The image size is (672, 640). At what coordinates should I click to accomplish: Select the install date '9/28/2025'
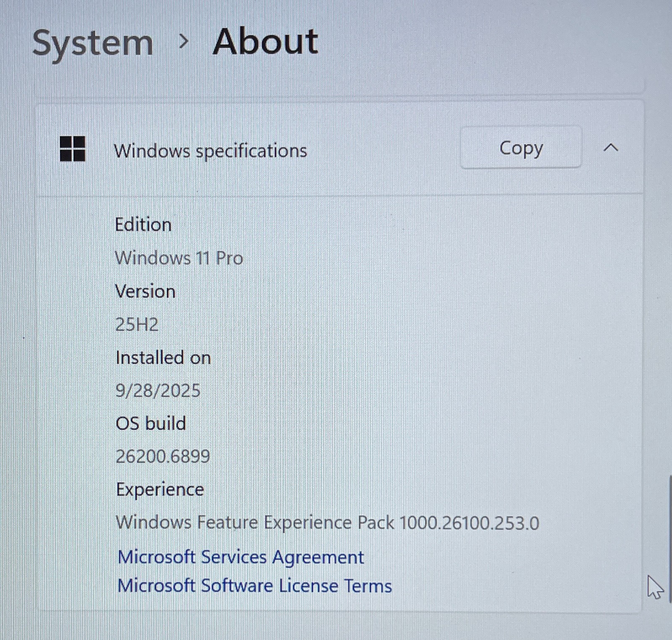158,391
